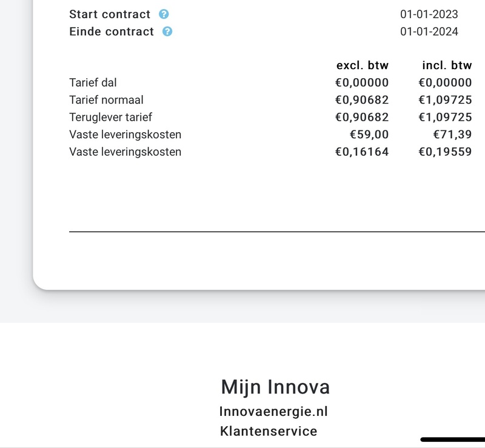Select the excl. btw column header

click(x=363, y=65)
